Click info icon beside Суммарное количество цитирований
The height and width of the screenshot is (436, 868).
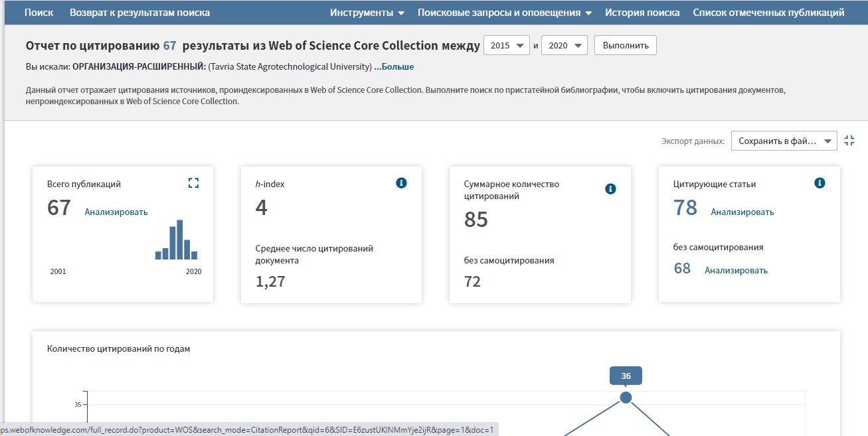[610, 189]
